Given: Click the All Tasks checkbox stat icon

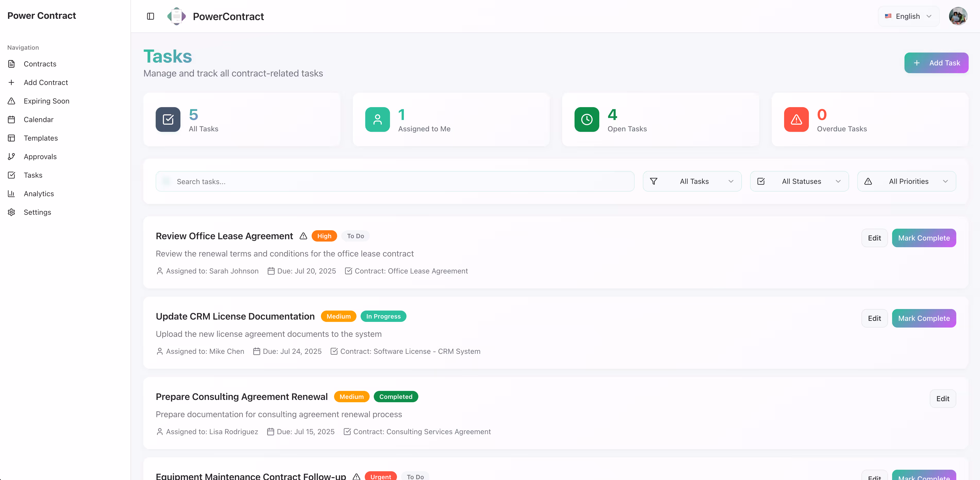Looking at the screenshot, I should pos(168,119).
